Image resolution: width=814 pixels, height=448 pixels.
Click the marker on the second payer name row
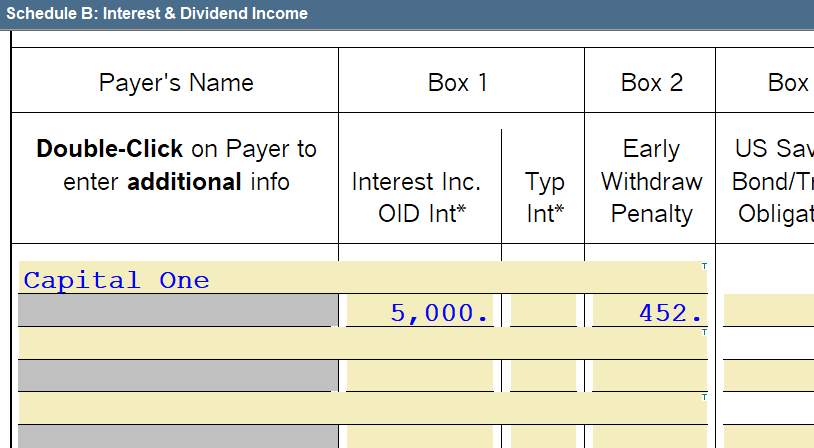[704, 331]
